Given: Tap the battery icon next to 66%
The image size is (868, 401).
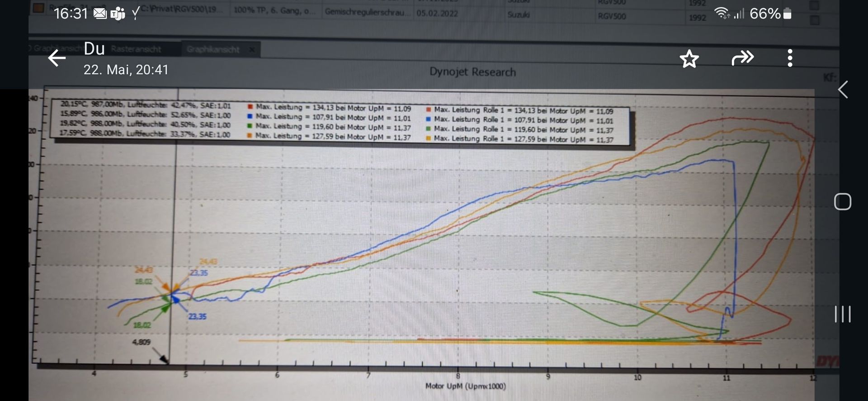Looking at the screenshot, I should [x=788, y=14].
